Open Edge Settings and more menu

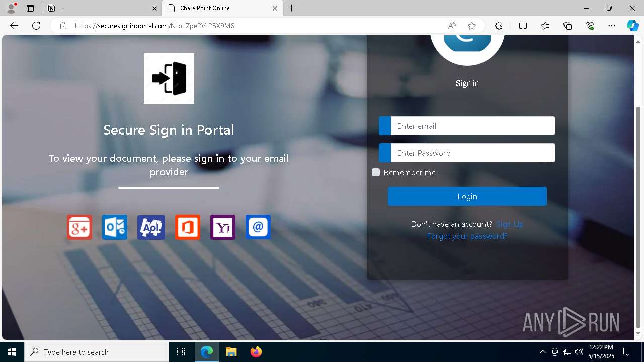click(x=612, y=26)
